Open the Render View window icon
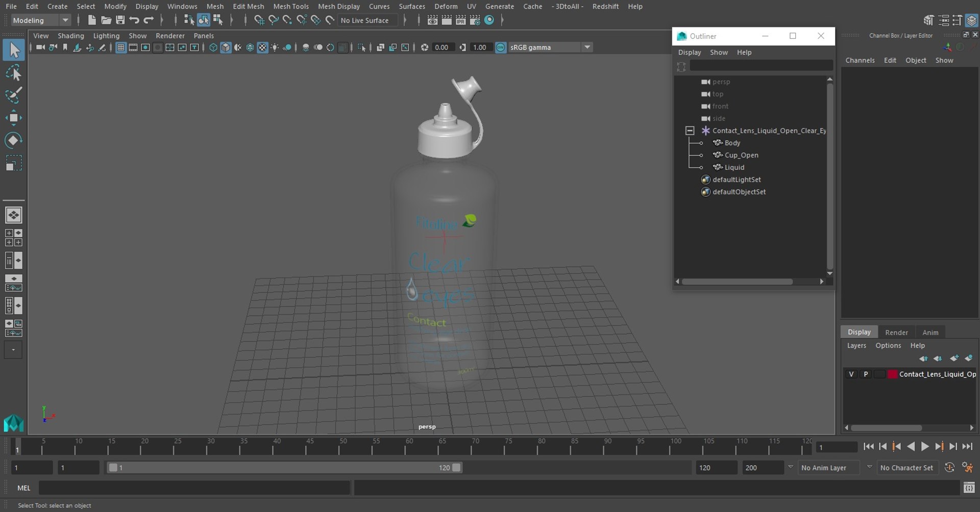Screen dimensions: 980x512 tap(432, 20)
